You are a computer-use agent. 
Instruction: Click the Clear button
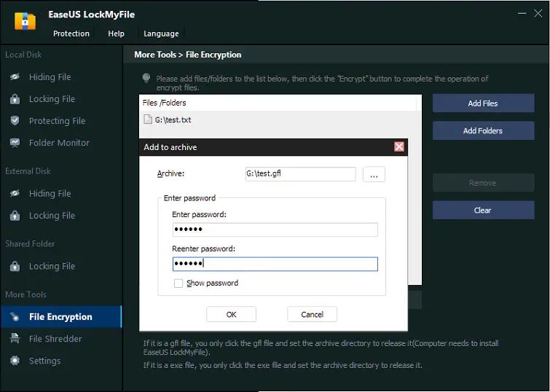484,211
